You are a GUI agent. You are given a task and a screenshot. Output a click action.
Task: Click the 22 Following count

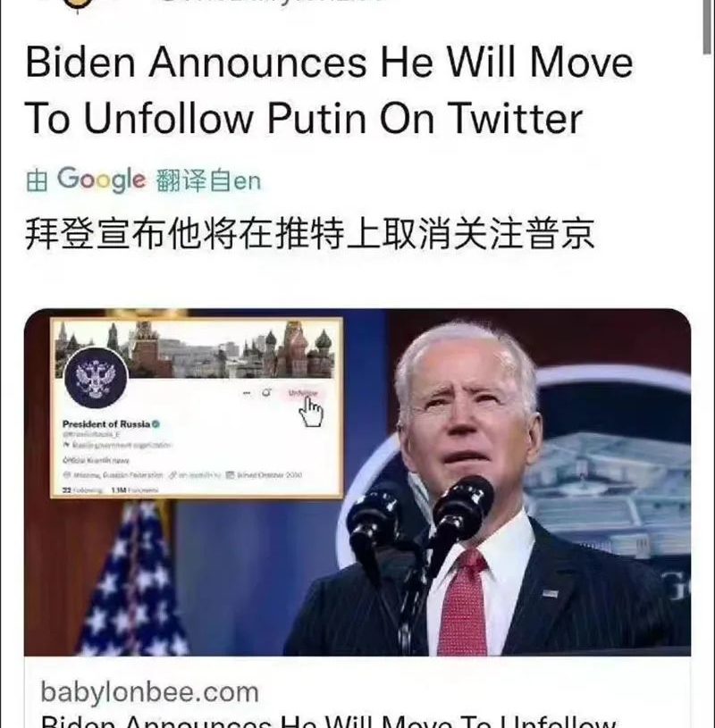tap(81, 490)
